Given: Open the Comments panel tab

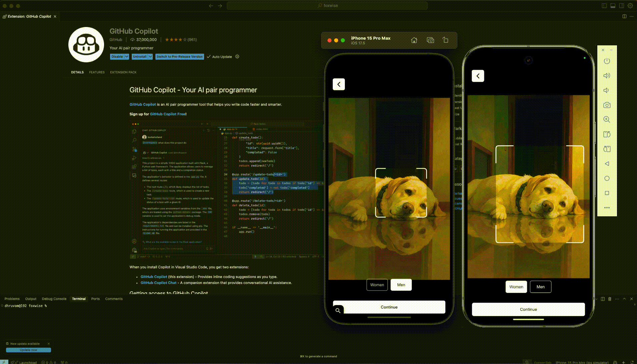Looking at the screenshot, I should click(x=114, y=299).
